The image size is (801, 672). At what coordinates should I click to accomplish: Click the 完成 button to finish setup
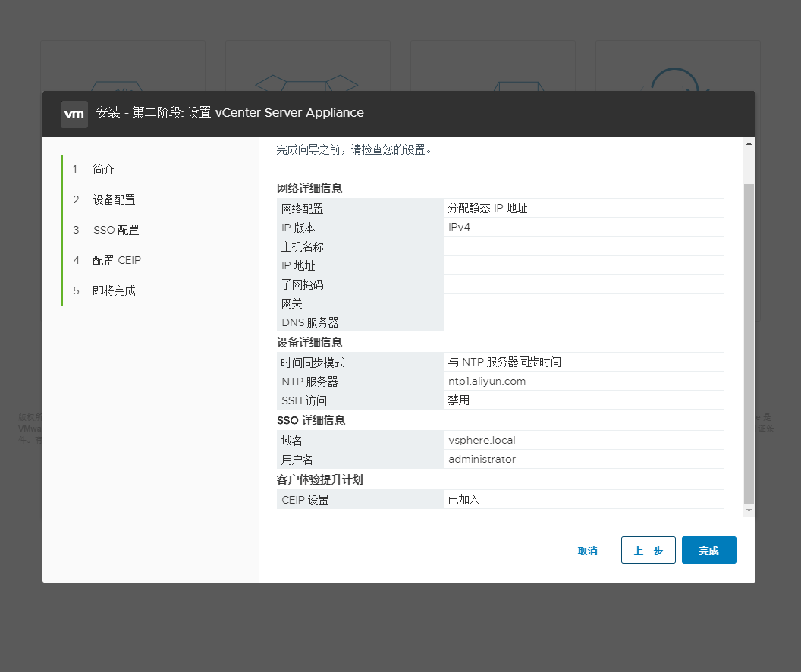(x=708, y=550)
